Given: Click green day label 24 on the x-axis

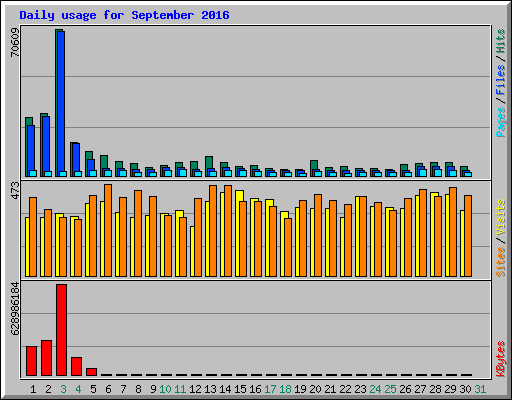Looking at the screenshot, I should tap(375, 389).
